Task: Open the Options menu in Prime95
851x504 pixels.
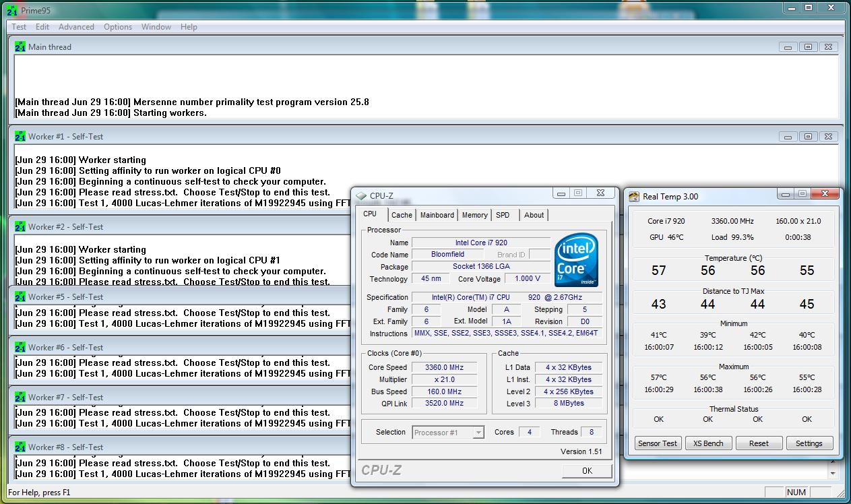Action: (118, 27)
